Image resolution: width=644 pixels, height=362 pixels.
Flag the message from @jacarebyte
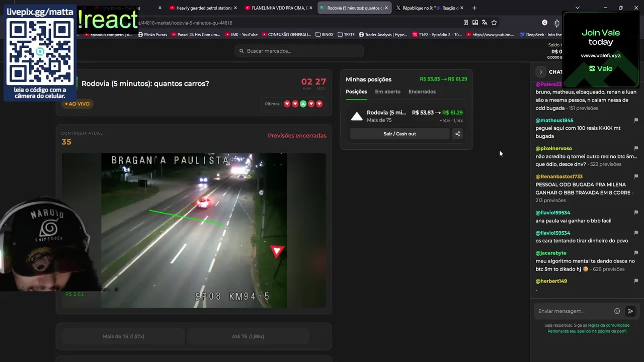(x=636, y=253)
